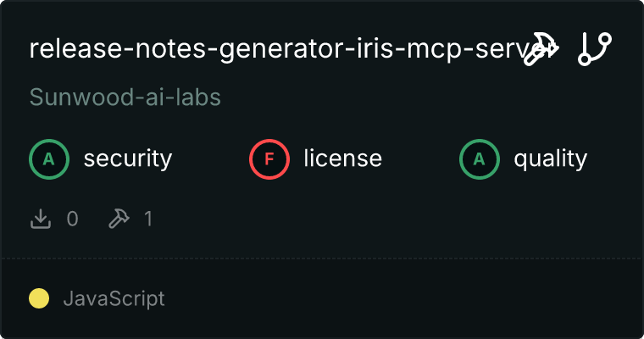Select the license label
This screenshot has height=339, width=644.
342,158
